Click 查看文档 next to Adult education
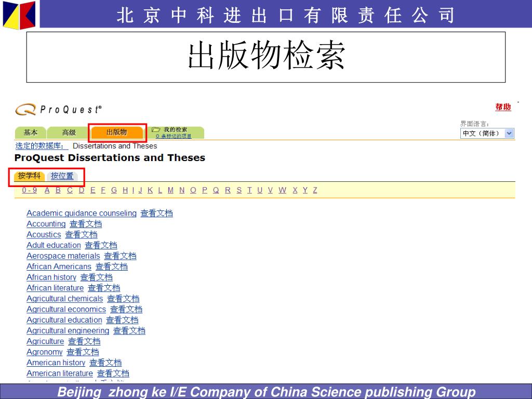This screenshot has height=399, width=532. [101, 245]
